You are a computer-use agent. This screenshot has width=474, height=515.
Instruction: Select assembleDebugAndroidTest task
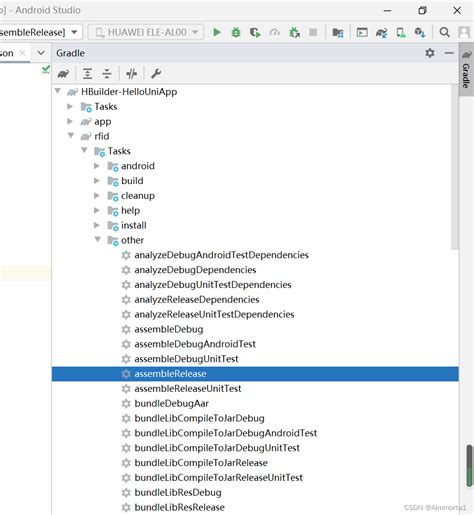click(195, 344)
